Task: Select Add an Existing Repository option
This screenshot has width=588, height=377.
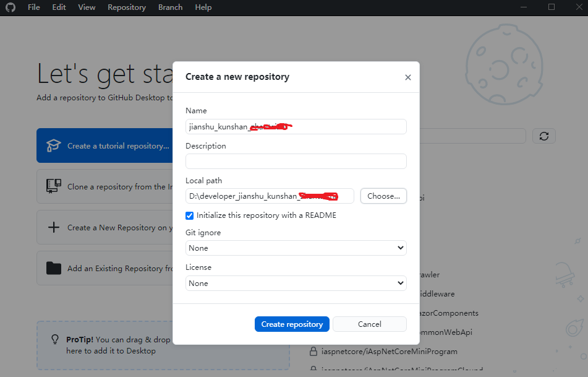Action: 104,268
